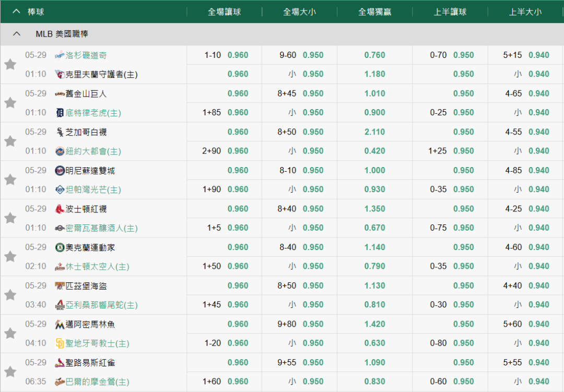
Task: Bet Tigers moneyline odds 0.900
Action: [x=374, y=113]
